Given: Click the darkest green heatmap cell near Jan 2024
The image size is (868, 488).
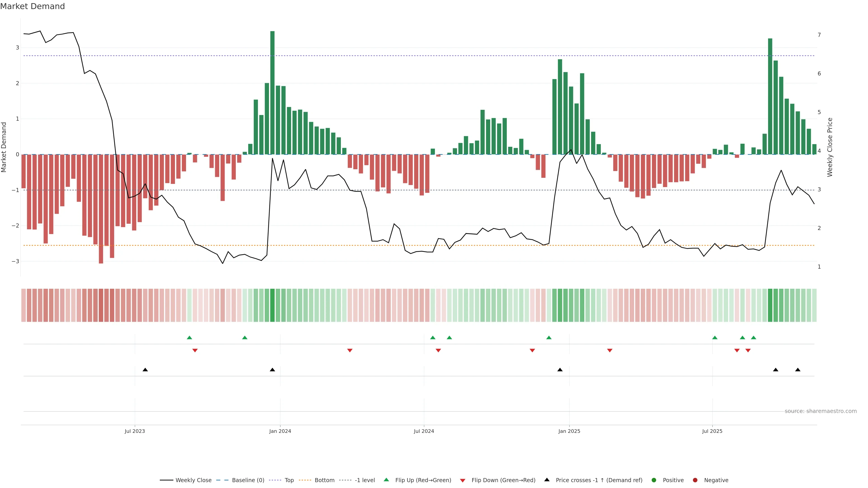Looking at the screenshot, I should tap(272, 305).
